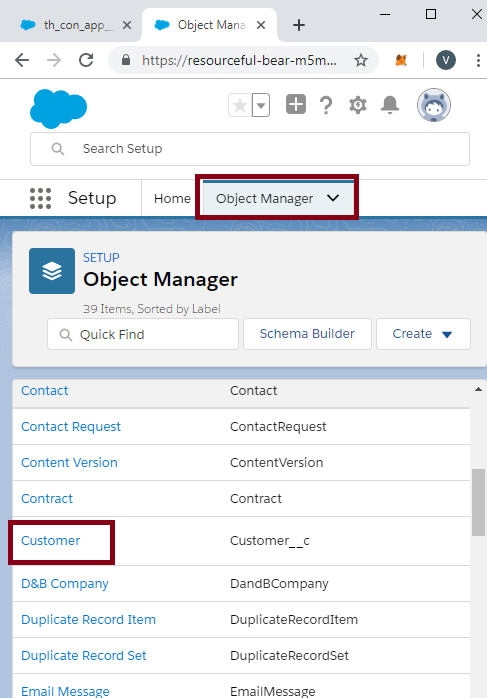
Task: Click the favorites star button
Action: click(x=240, y=106)
